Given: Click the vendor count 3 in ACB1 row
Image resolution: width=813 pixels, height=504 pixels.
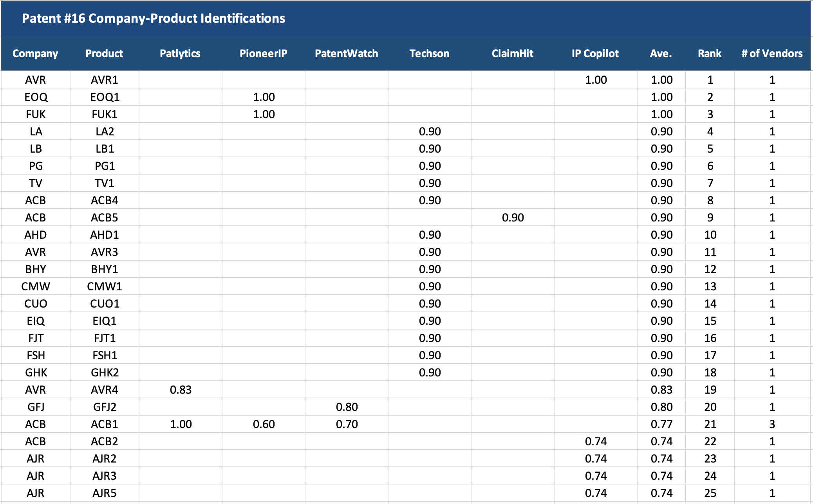Looking at the screenshot, I should click(772, 424).
